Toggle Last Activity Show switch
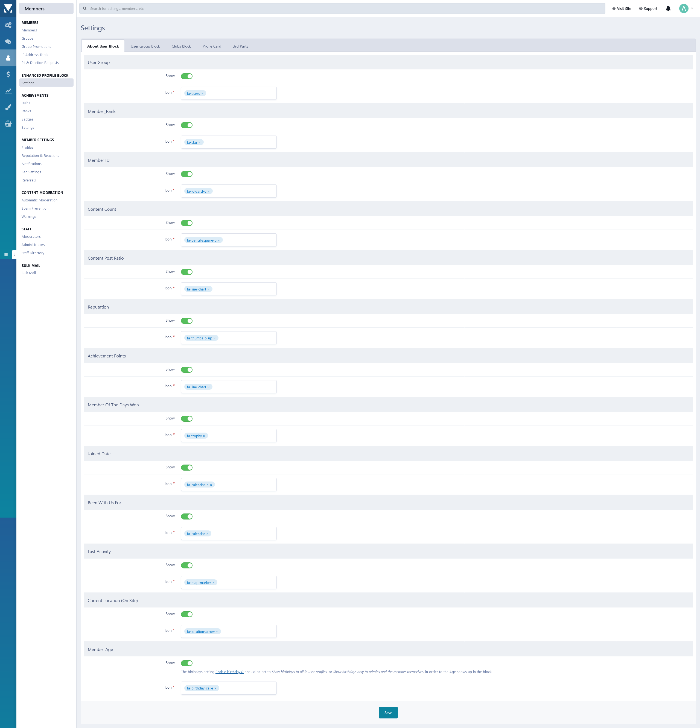Viewport: 700px width, 728px height. click(186, 565)
